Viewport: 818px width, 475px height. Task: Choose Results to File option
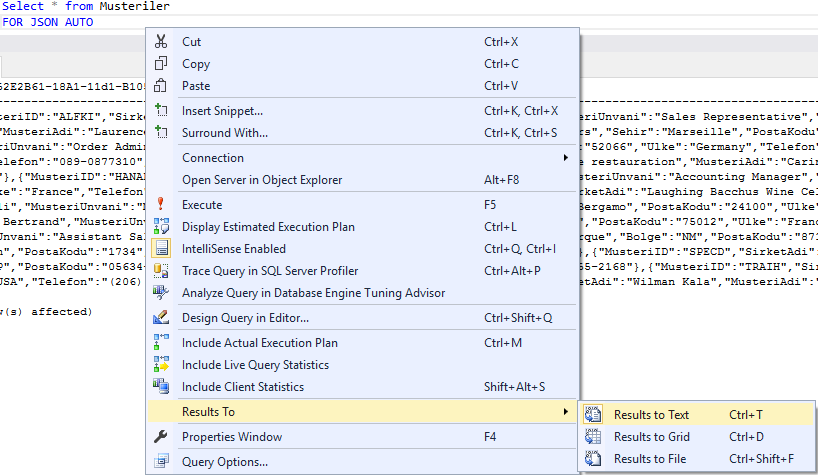coord(650,459)
